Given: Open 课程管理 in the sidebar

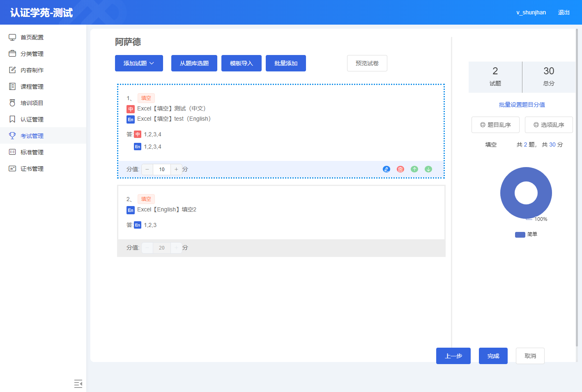Looking at the screenshot, I should coord(43,87).
